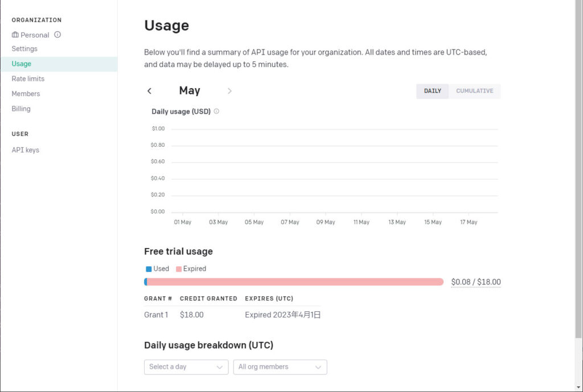Screen dimensions: 583x392
Task: Click the pink Expired legend square
Action: (179, 269)
